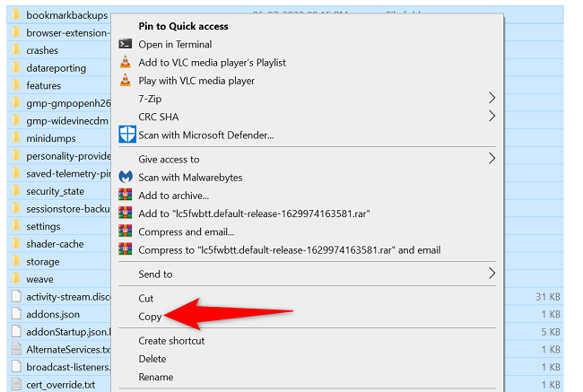Choose Pin to Quick access
This screenshot has width=583, height=392.
pos(183,26)
